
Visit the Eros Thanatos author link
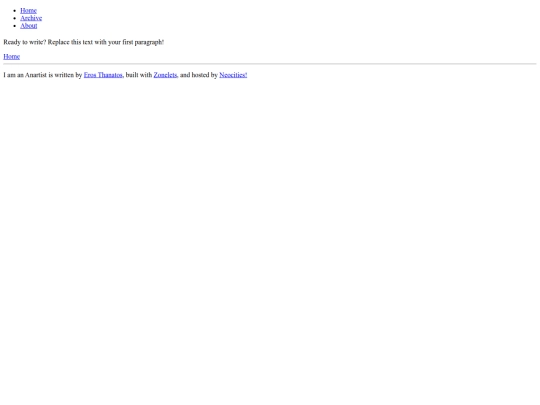(x=103, y=75)
